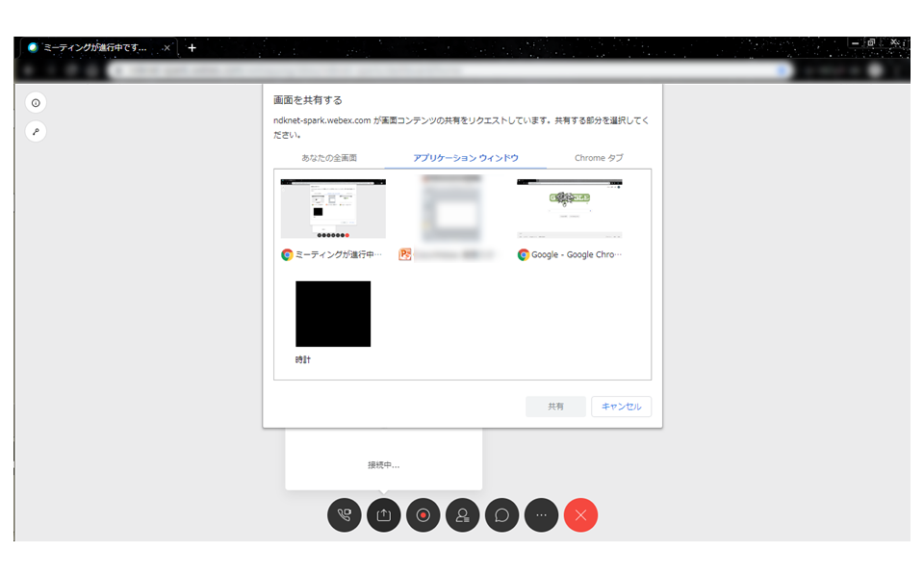Close the ミーティングが進行中です browser tab
Image resolution: width=924 pixels, height=578 pixels.
coord(167,48)
